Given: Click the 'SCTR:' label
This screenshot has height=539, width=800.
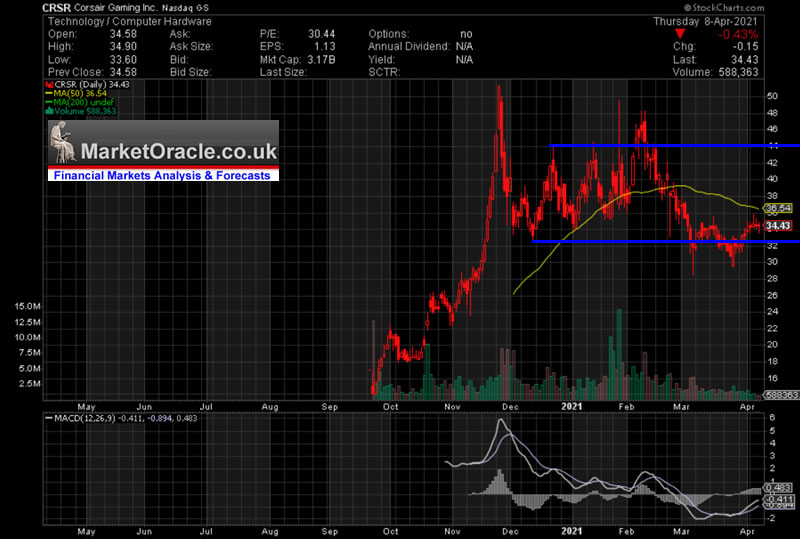Looking at the screenshot, I should [x=384, y=72].
